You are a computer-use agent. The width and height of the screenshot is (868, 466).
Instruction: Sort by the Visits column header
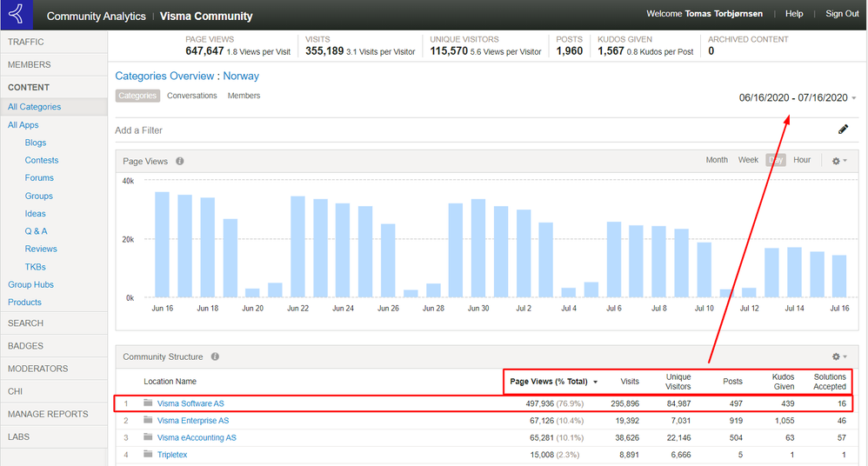630,382
